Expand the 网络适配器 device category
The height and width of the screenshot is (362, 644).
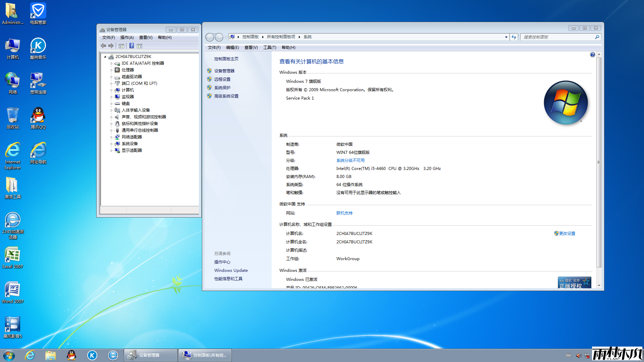(111, 137)
